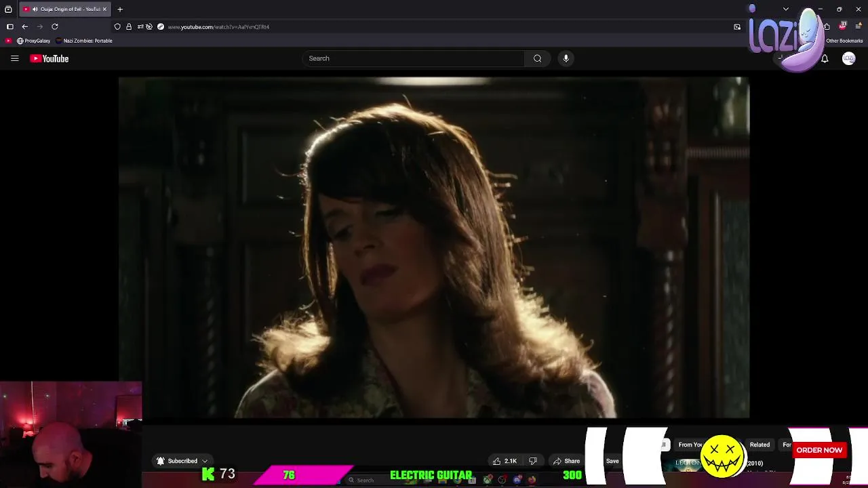Open a new browser tab

pos(120,9)
